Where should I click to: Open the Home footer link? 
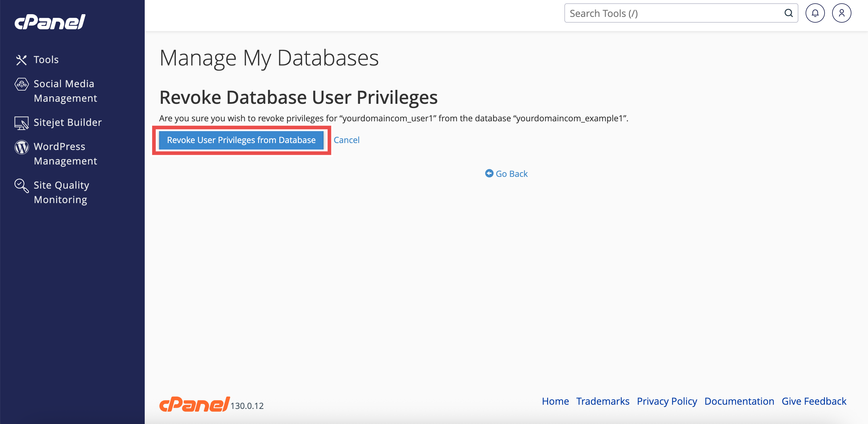point(555,401)
